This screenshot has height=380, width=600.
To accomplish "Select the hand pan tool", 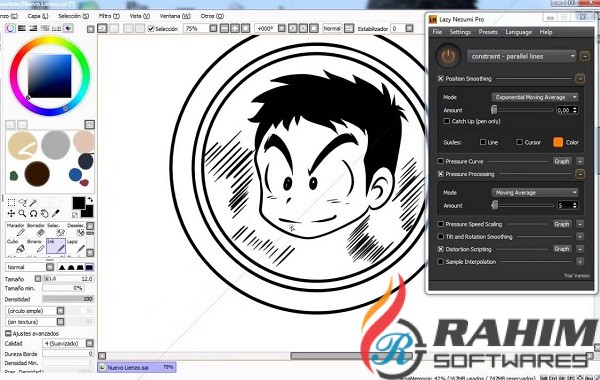I will click(45, 213).
